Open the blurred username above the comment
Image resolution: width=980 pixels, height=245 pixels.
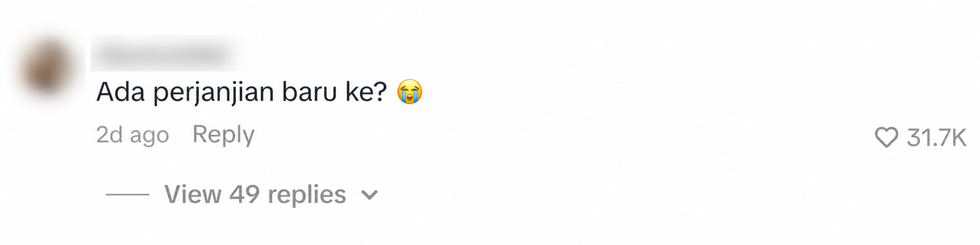[167, 53]
